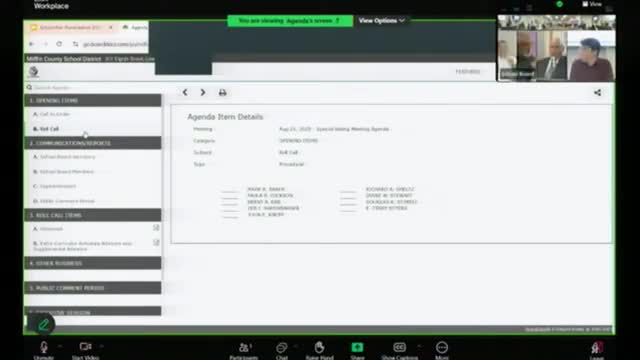The height and width of the screenshot is (360, 640).
Task: Click the share icon in agenda header
Action: coord(597,93)
